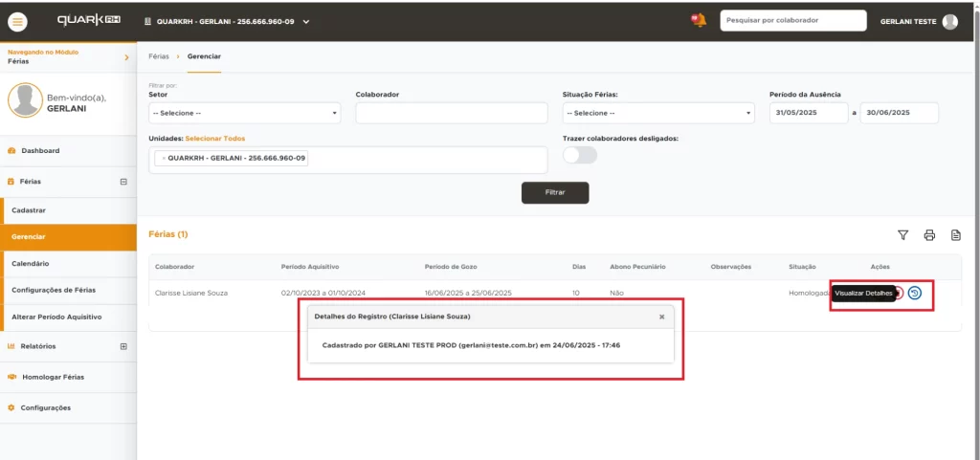The height and width of the screenshot is (460, 980).
Task: Click the document export icon
Action: (x=955, y=235)
